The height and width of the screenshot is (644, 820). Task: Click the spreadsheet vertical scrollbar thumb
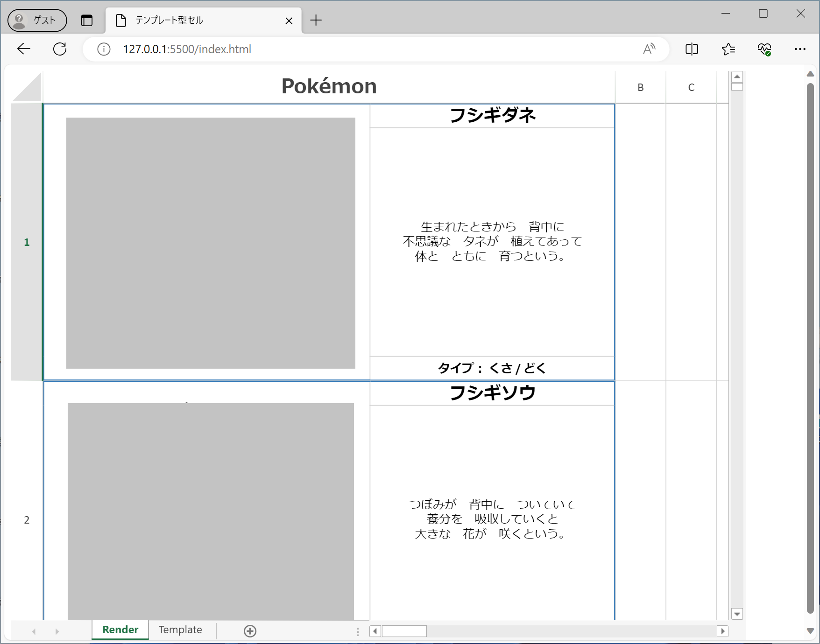click(x=737, y=87)
